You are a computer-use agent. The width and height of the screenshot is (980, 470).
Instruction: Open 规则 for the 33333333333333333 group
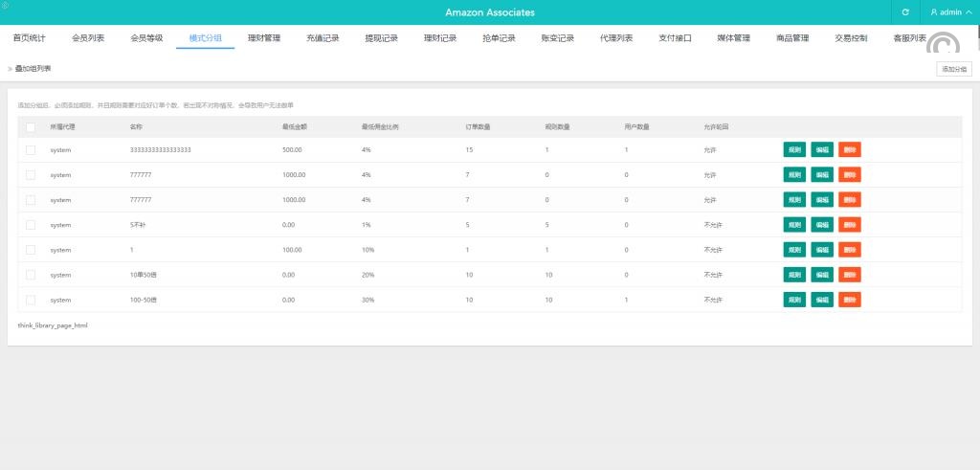click(x=794, y=150)
